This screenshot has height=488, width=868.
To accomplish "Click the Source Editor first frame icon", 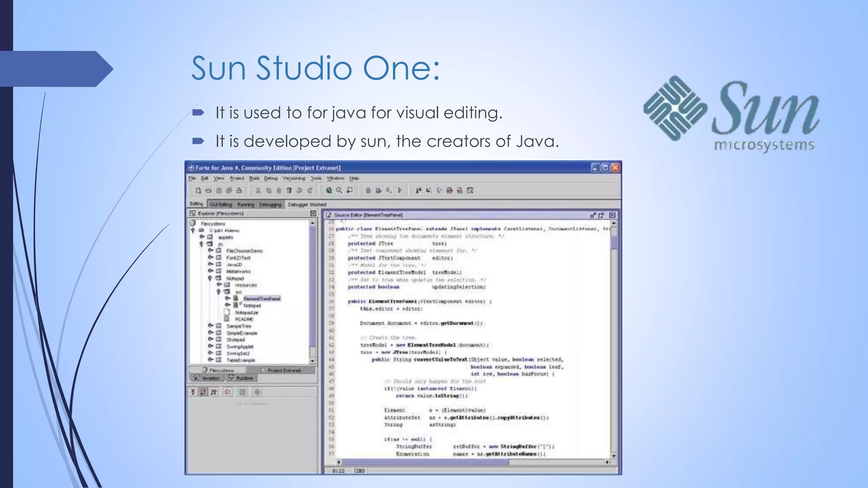I will [x=593, y=215].
